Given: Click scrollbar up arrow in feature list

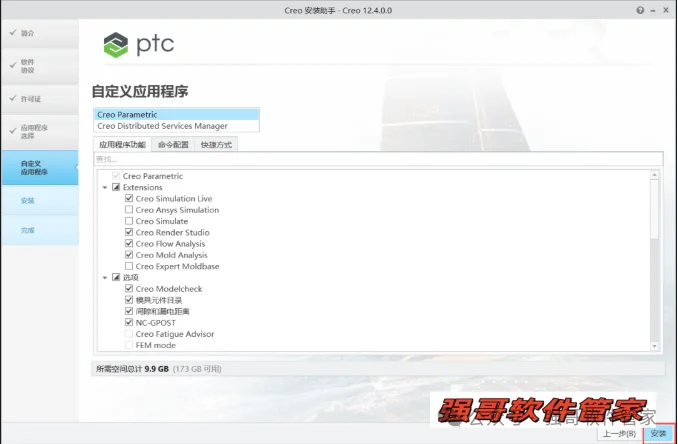Looking at the screenshot, I should pos(654,175).
